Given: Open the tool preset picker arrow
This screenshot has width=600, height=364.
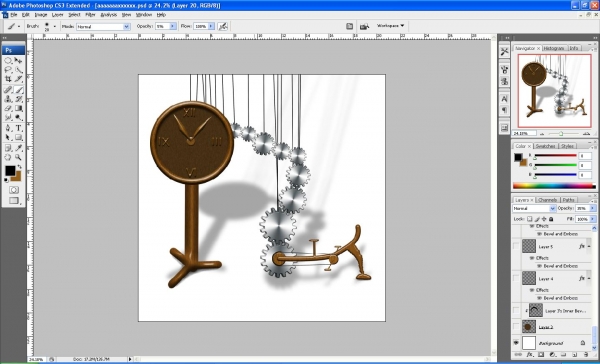Looking at the screenshot, I should pos(19,26).
